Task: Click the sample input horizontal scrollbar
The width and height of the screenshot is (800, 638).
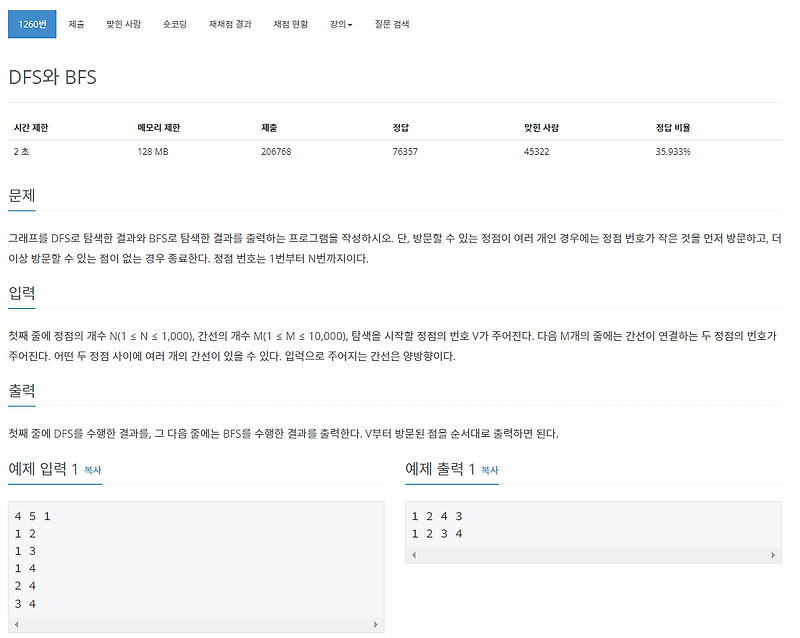Action: [x=195, y=624]
